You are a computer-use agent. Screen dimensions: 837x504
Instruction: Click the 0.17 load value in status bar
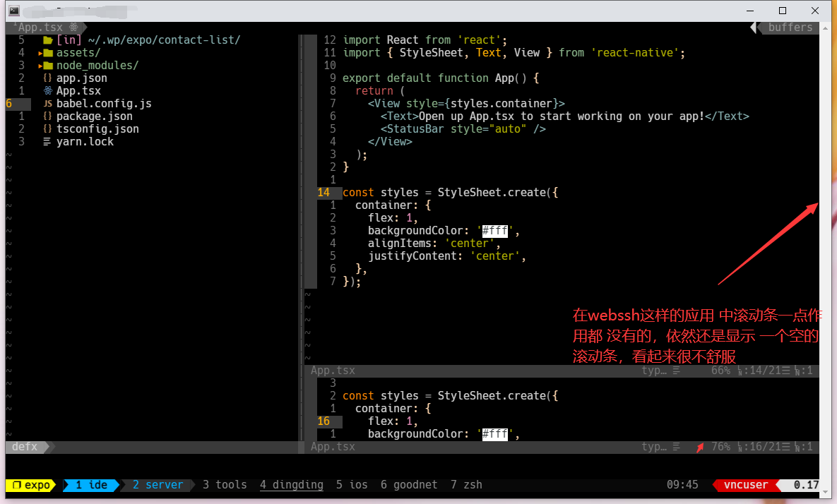click(x=806, y=485)
